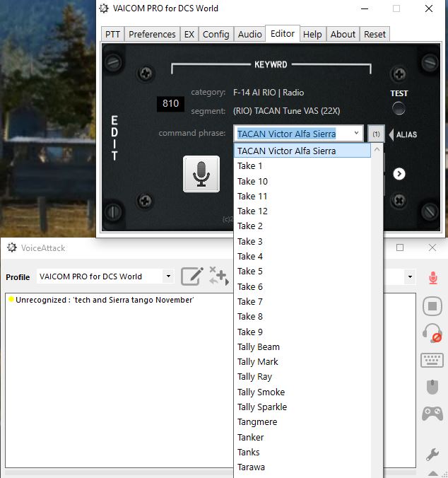The height and width of the screenshot is (478, 448).
Task: Toggle the mouse shortcuts icon in VoiceAttack
Action: (x=432, y=387)
